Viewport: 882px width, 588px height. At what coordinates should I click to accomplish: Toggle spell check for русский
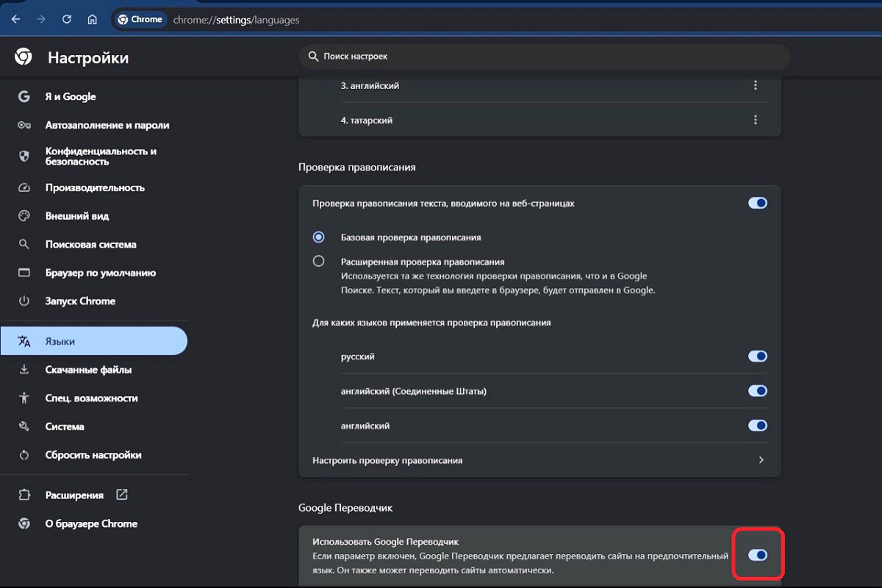click(757, 356)
